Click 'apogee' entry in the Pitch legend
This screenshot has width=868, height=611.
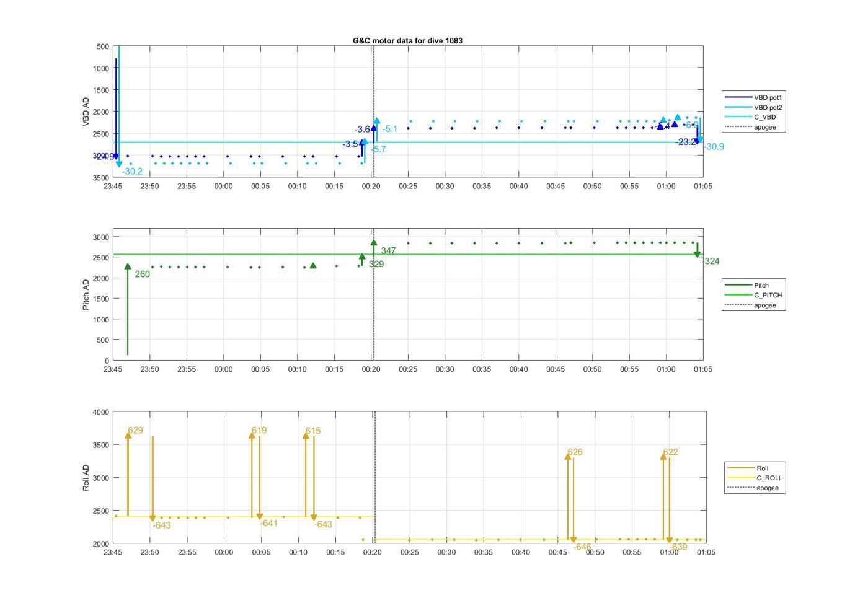pos(753,305)
